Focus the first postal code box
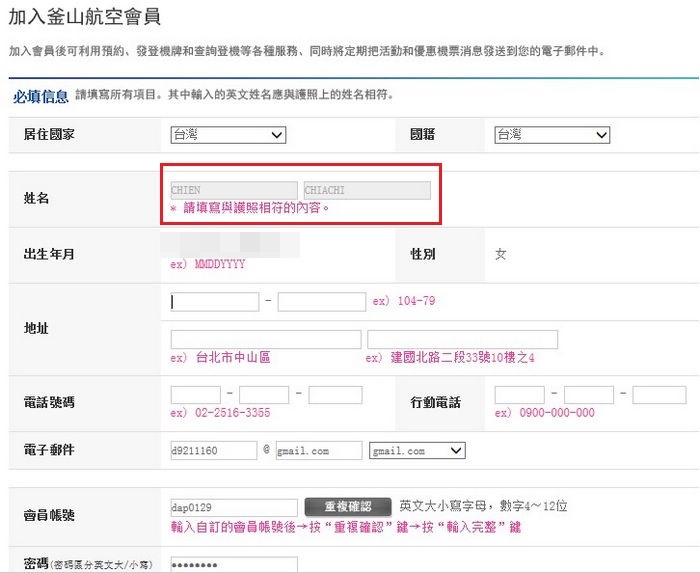 (215, 301)
